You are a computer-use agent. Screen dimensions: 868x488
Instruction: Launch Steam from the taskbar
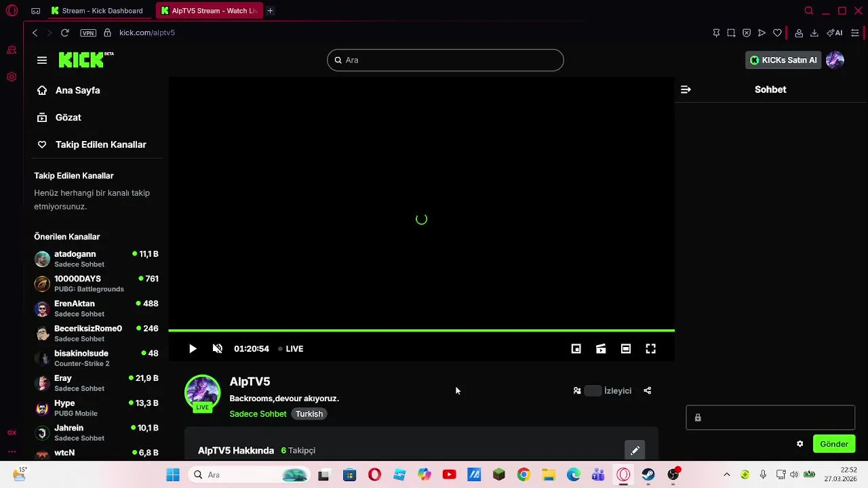tap(648, 475)
